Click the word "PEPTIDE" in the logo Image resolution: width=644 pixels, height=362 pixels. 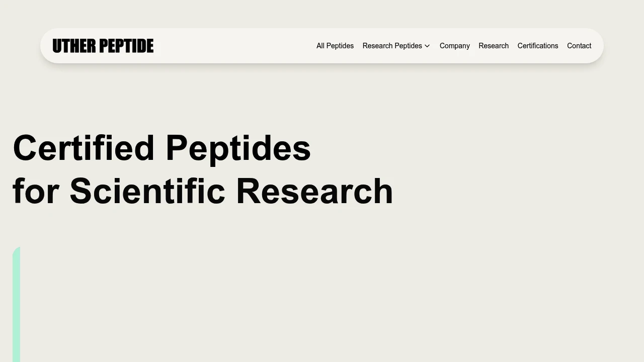coord(126,46)
